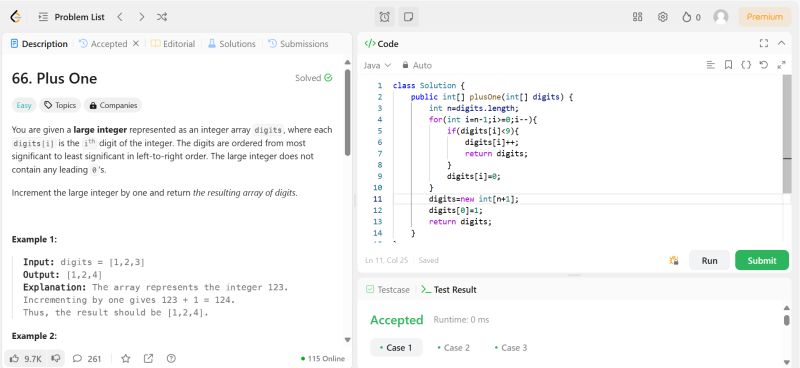Click the Premium button

tap(764, 17)
